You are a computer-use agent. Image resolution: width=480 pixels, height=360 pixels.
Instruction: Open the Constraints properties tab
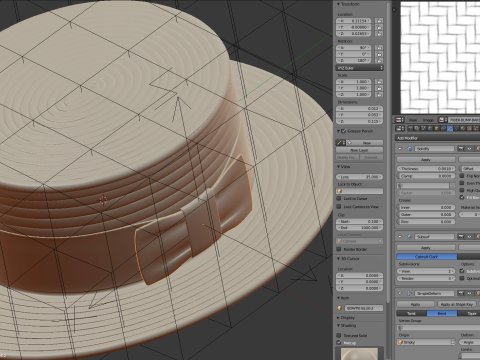[x=443, y=128]
